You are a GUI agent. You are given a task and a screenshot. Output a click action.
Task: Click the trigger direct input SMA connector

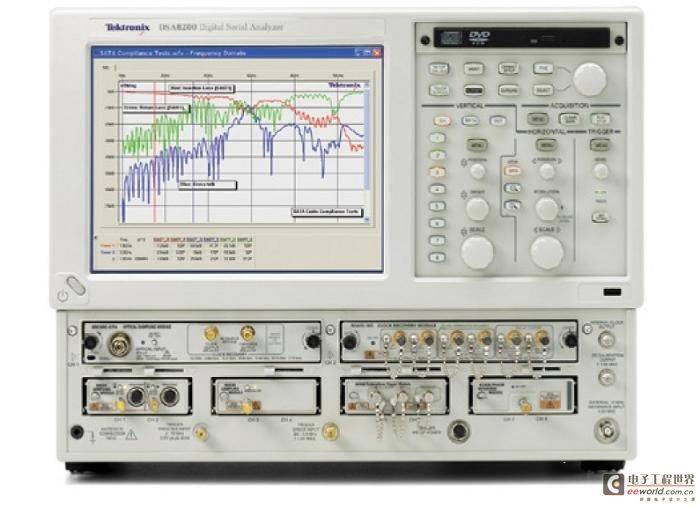point(329,432)
